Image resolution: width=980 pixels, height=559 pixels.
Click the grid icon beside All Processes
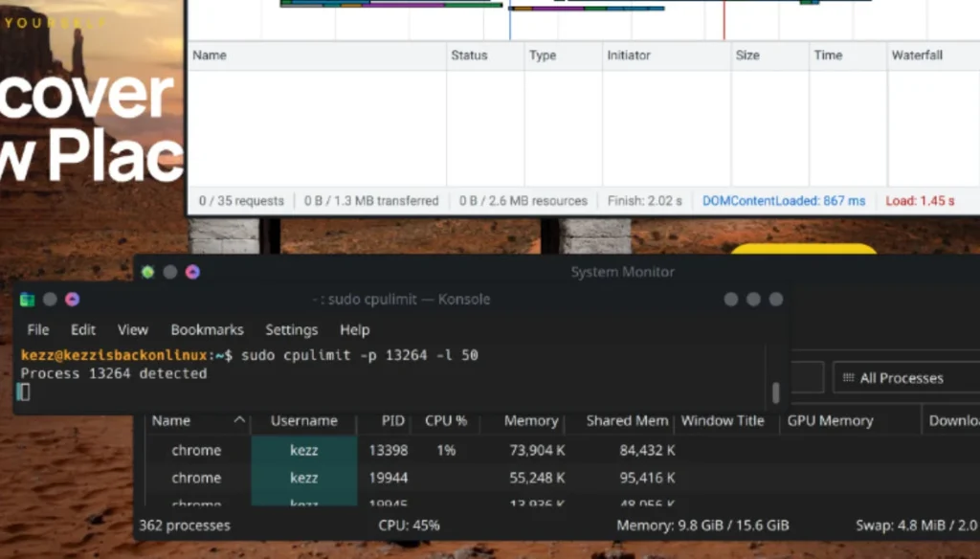[848, 378]
